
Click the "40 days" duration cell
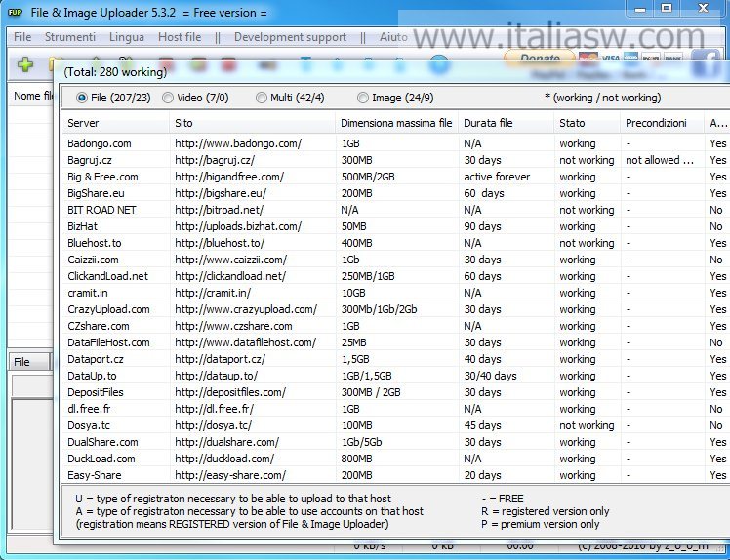coord(482,359)
